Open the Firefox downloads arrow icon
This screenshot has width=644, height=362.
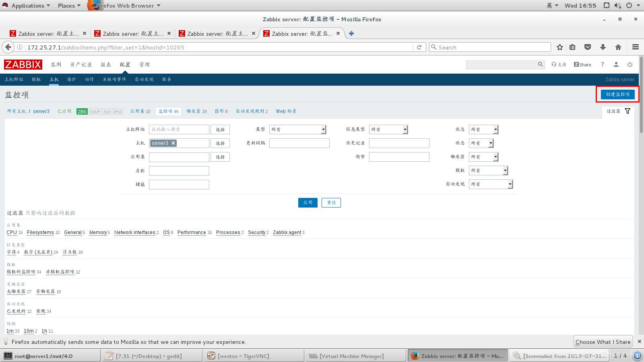point(603,47)
